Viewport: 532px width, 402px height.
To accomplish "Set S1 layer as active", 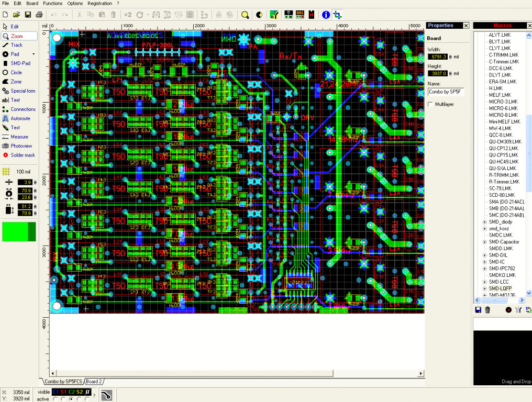I will [x=63, y=399].
